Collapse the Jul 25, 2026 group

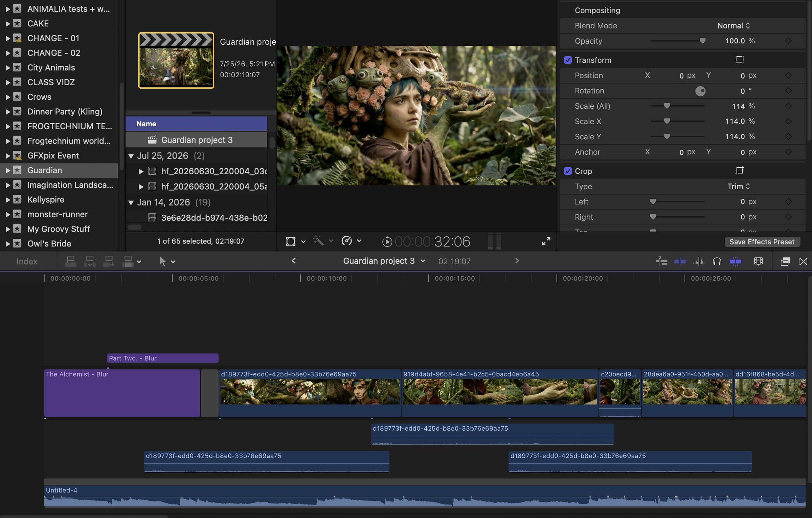coord(131,156)
